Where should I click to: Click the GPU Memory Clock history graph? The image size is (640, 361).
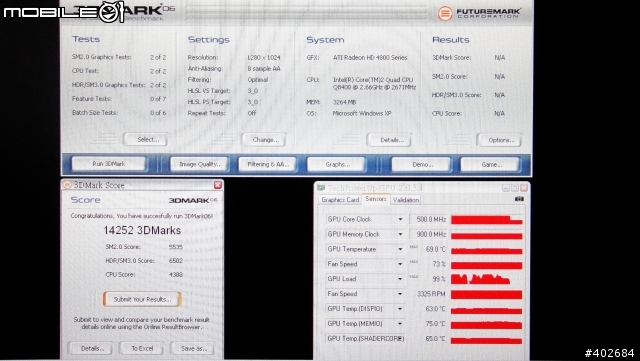[487, 234]
